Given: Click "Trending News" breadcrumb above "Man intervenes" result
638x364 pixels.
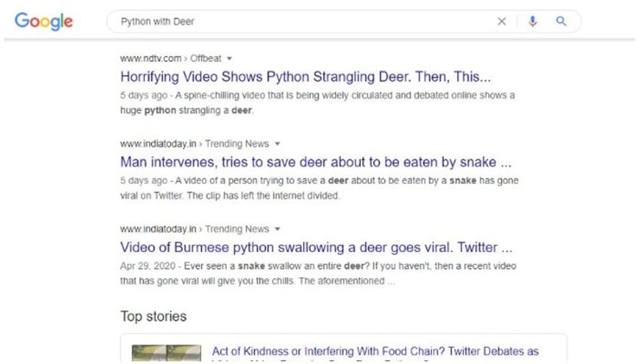Looking at the screenshot, I should pos(237,144).
